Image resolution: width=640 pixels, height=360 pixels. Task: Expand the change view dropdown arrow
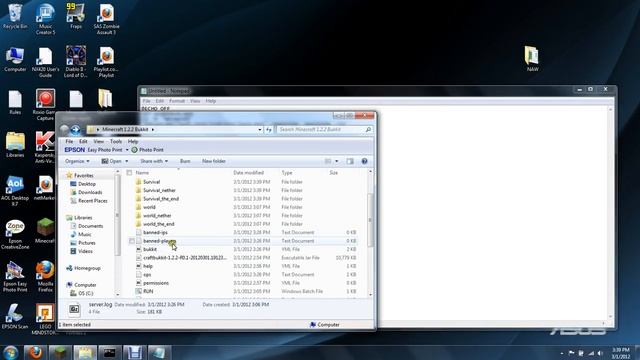click(337, 161)
